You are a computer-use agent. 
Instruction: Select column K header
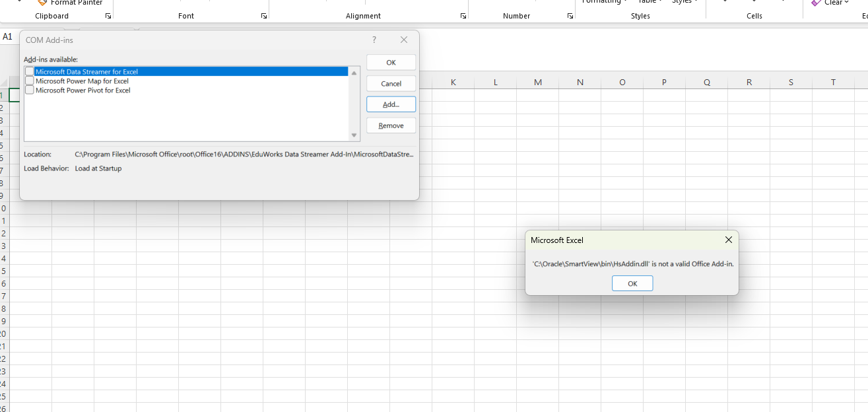[453, 82]
